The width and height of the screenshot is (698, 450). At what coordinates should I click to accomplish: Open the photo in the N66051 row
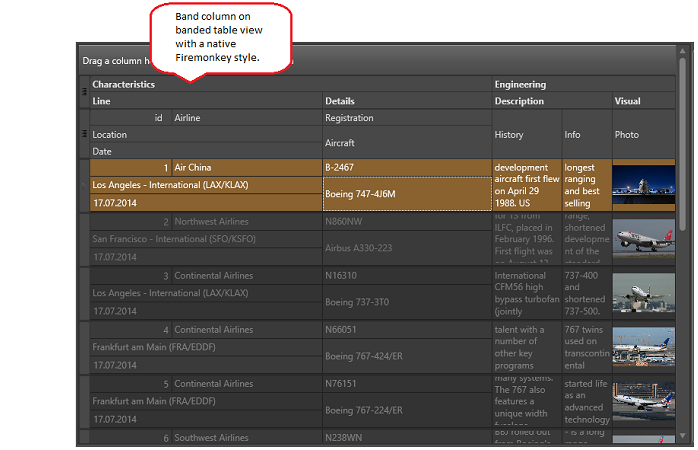(644, 347)
